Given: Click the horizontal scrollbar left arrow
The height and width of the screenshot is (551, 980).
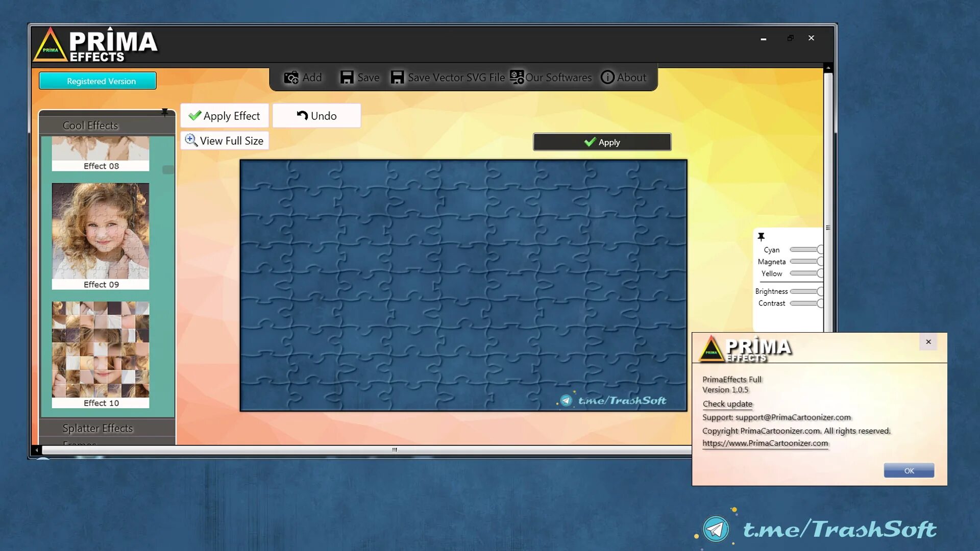Looking at the screenshot, I should pos(36,450).
